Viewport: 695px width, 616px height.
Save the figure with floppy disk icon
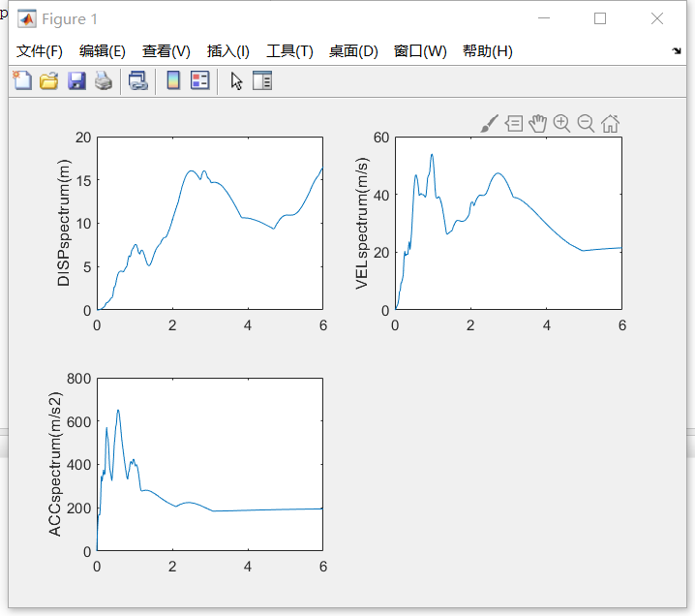76,80
